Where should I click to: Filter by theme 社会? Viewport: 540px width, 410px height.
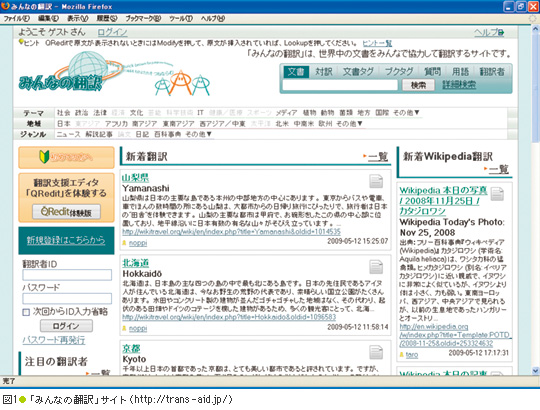[x=63, y=113]
